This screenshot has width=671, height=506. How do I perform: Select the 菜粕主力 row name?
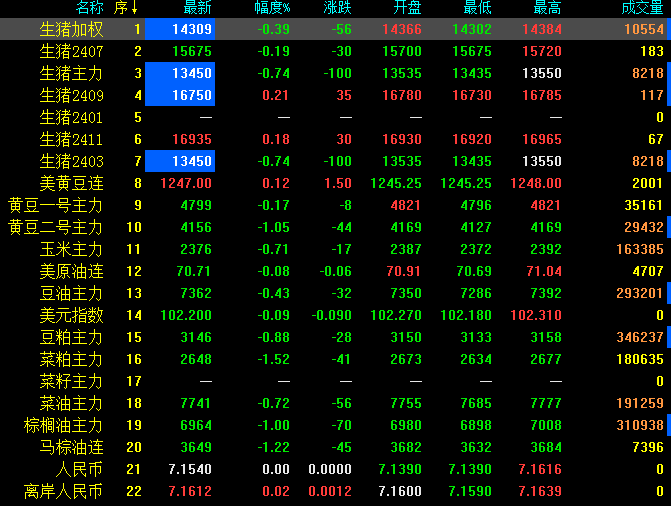[x=71, y=360]
